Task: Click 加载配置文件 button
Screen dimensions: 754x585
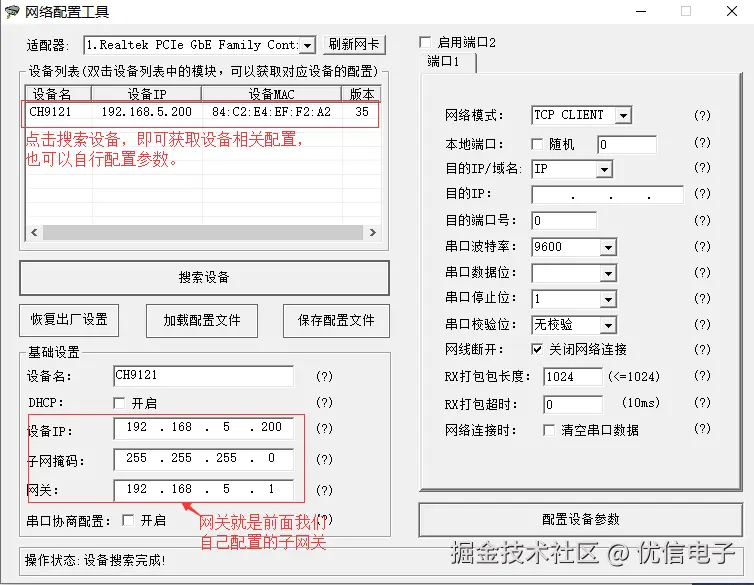Action: click(201, 321)
